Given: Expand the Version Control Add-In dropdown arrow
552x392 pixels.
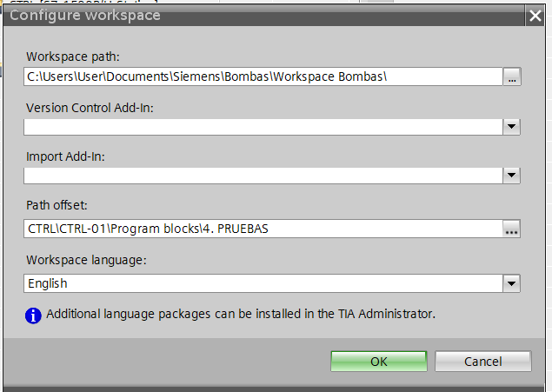Looking at the screenshot, I should 512,127.
